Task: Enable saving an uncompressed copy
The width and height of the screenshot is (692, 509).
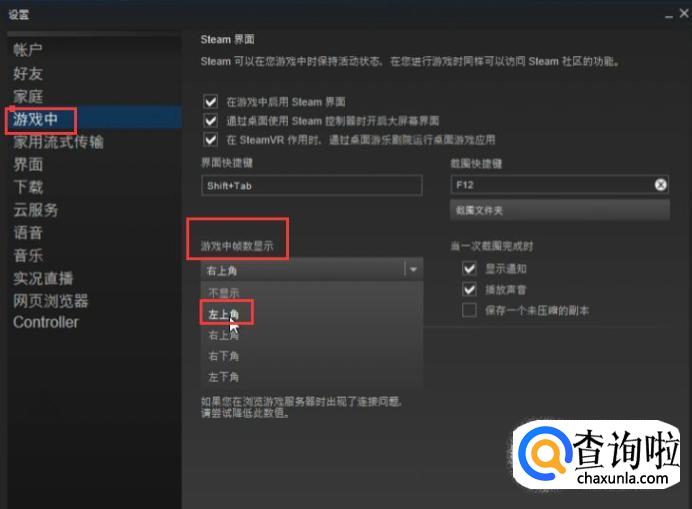Action: pos(469,310)
